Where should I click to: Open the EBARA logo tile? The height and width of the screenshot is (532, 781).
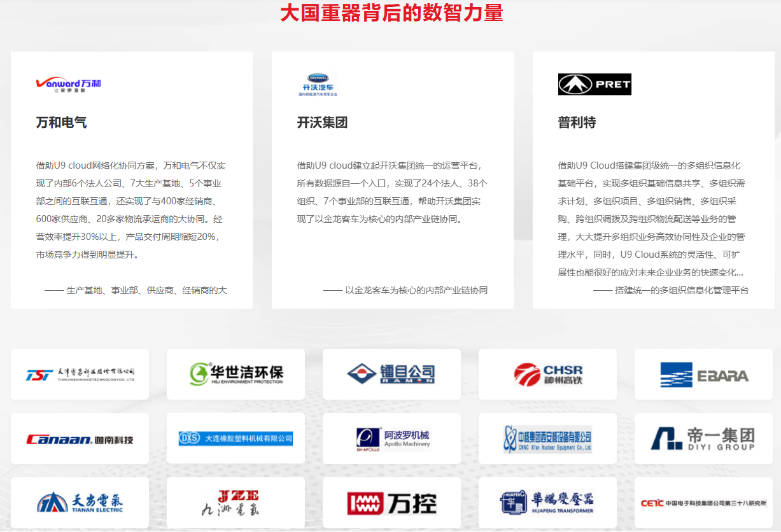pyautogui.click(x=703, y=375)
